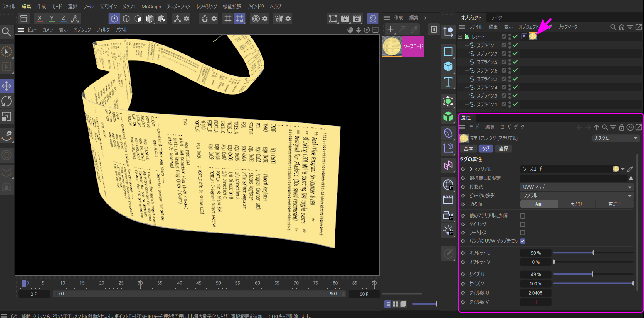The width and height of the screenshot is (644, 318).
Task: Click the オフセット U slider
Action: click(x=593, y=253)
